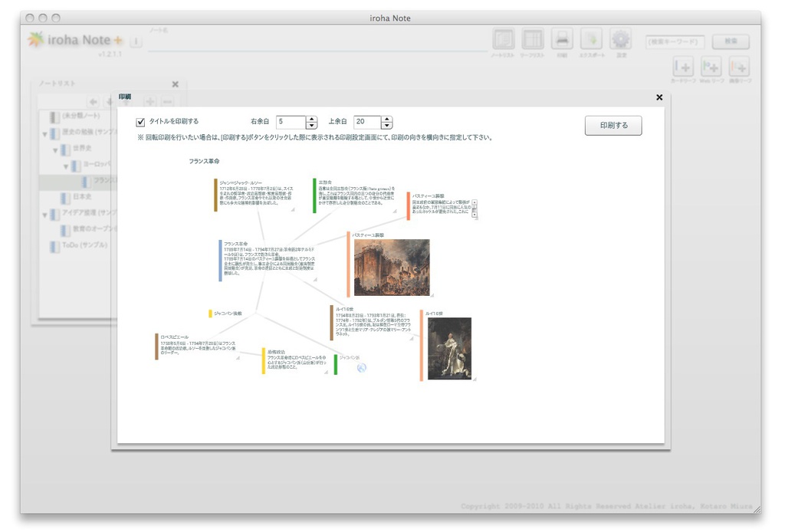The image size is (785, 532).
Task: Decrease the 右余白 margin value
Action: click(x=311, y=126)
